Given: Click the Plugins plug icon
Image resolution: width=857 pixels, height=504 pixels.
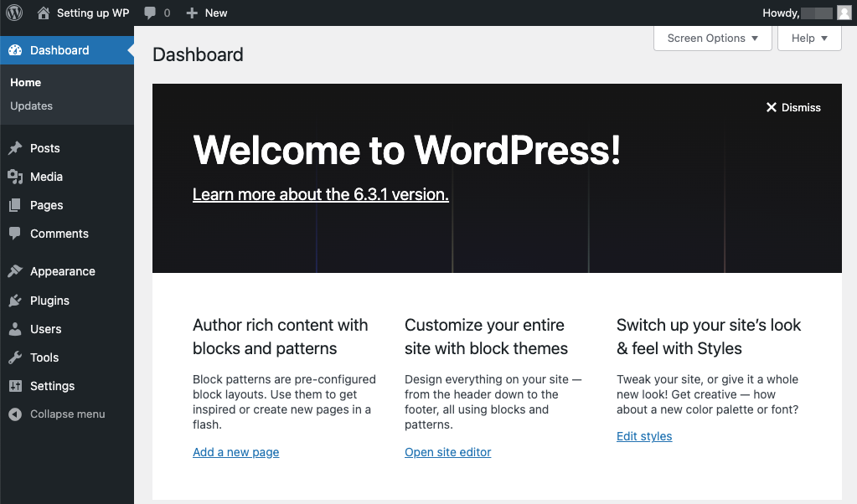Looking at the screenshot, I should (15, 301).
